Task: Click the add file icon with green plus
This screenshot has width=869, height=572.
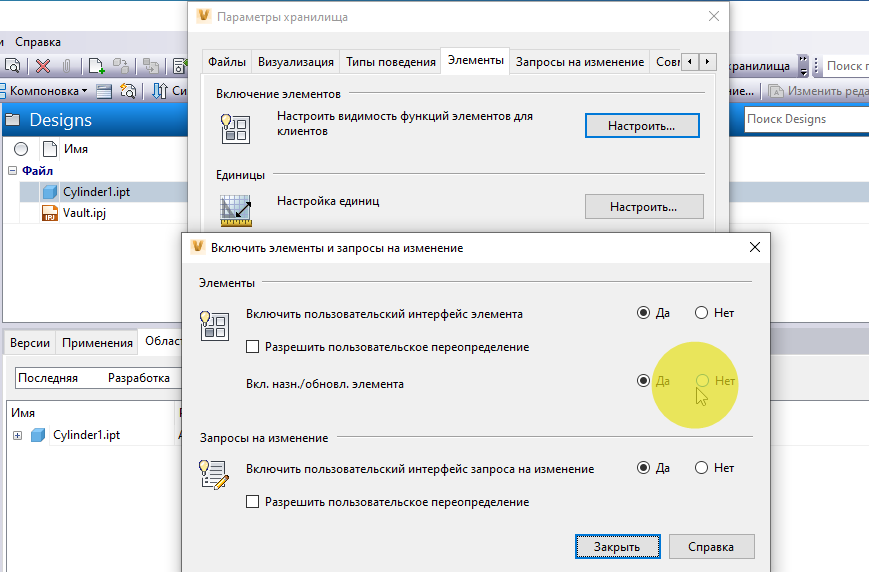Action: pos(96,66)
